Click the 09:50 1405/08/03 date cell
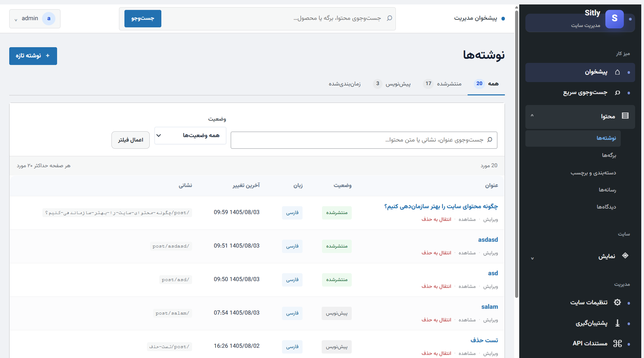This screenshot has width=644, height=358. point(237,279)
